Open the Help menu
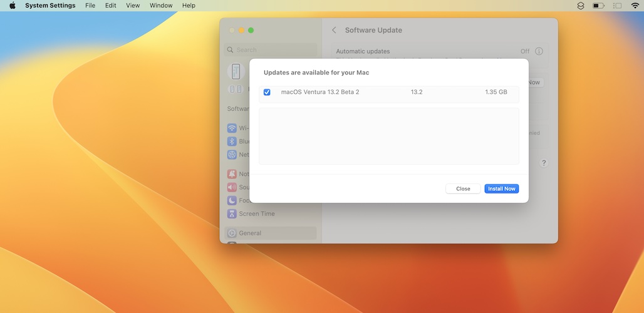 (189, 6)
